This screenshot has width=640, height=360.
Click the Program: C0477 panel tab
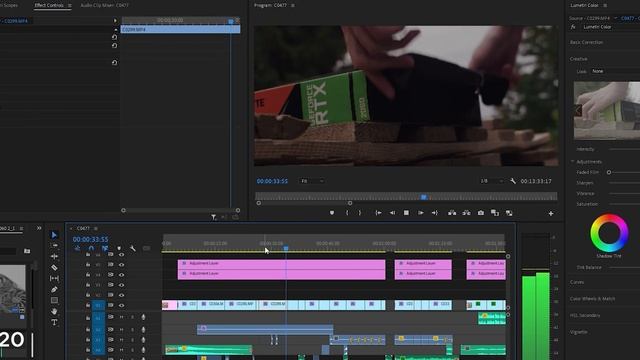[x=270, y=5]
